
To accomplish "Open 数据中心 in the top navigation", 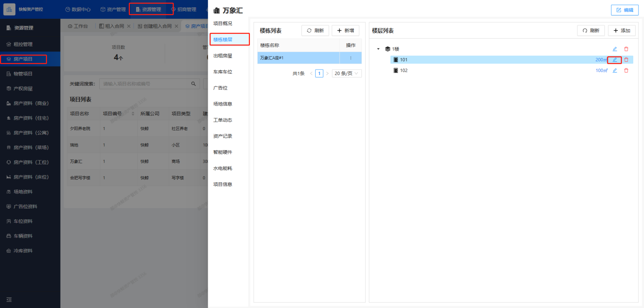I will (78, 9).
